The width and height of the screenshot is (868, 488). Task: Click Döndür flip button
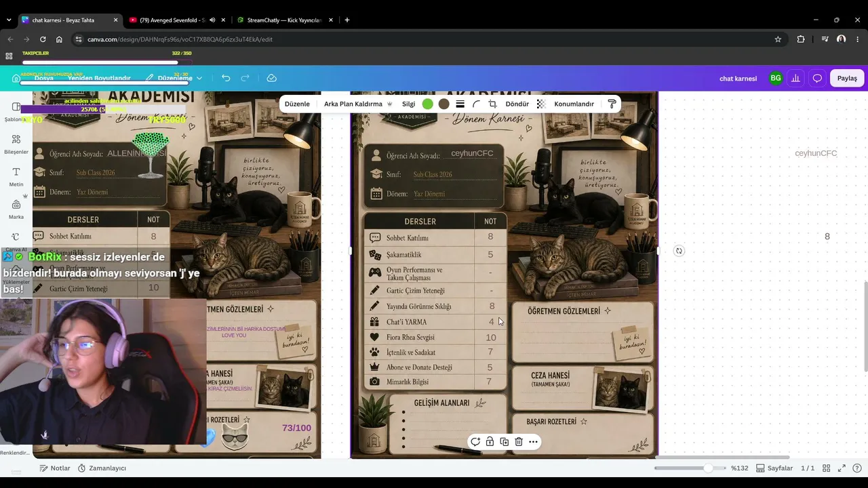[517, 104]
